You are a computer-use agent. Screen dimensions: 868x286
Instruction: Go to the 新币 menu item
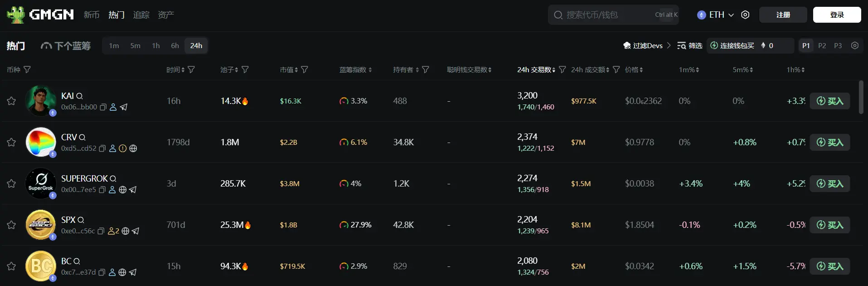[x=92, y=15]
